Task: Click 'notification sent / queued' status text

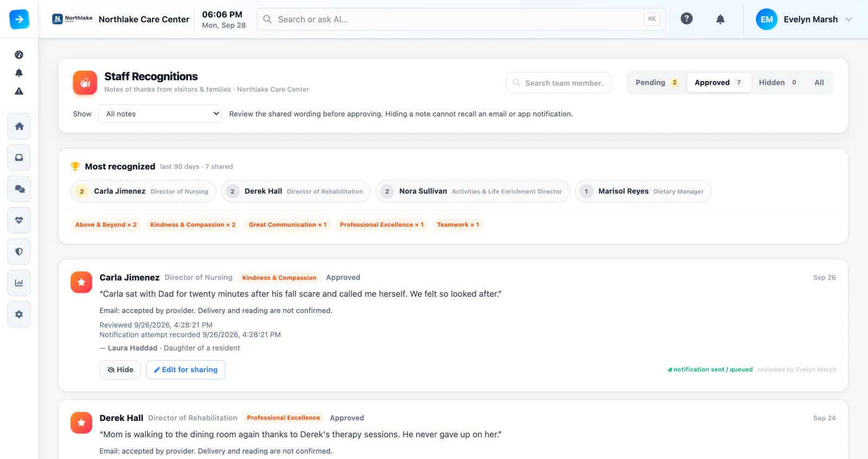Action: point(710,369)
